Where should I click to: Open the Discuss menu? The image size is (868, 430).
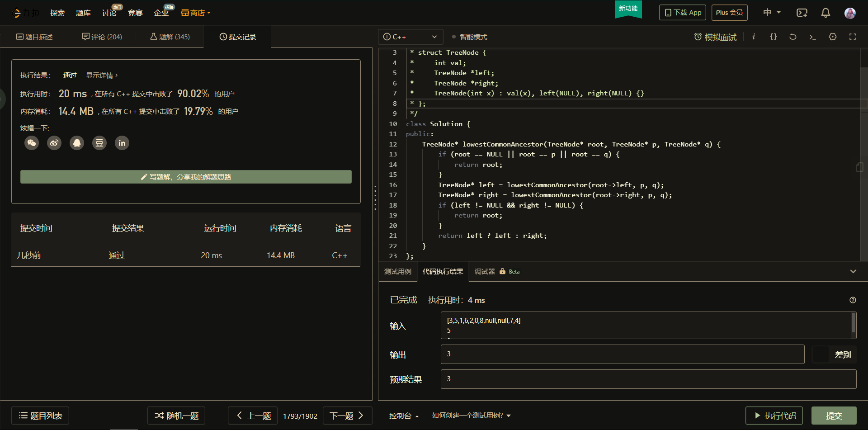tap(109, 13)
